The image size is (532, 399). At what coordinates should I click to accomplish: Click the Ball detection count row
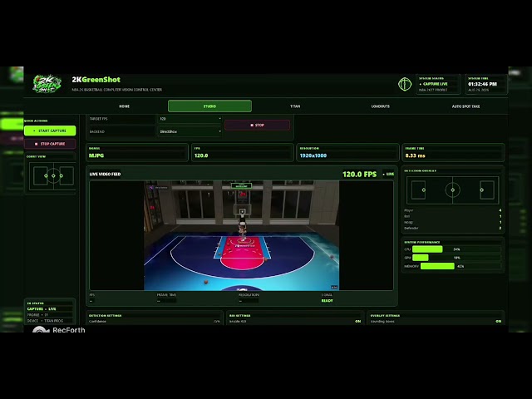tap(452, 216)
